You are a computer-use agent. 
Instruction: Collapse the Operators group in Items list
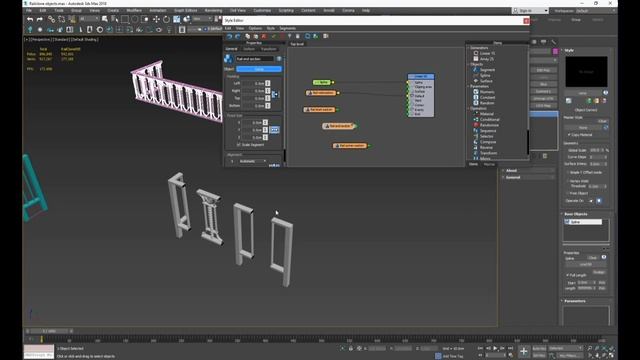click(469, 109)
